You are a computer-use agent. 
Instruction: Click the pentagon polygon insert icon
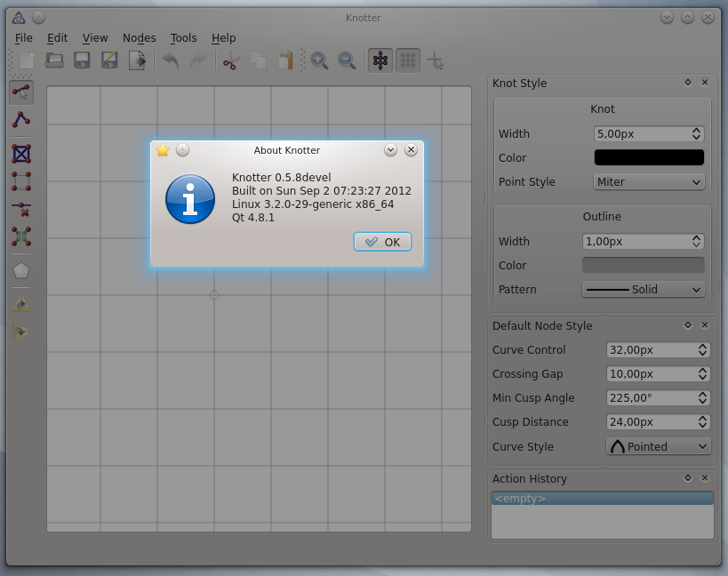(21, 270)
